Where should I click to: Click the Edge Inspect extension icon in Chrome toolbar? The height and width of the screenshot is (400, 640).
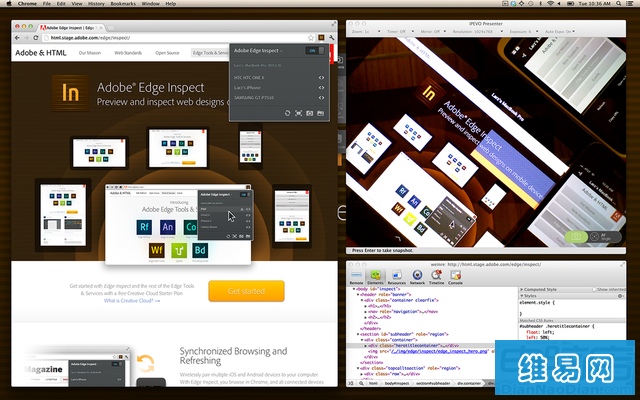321,38
